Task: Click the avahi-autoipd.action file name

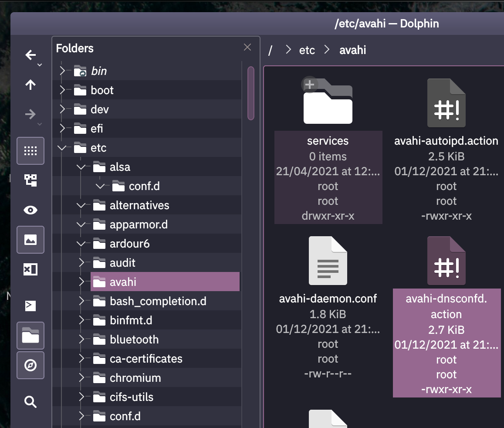Action: [x=446, y=141]
